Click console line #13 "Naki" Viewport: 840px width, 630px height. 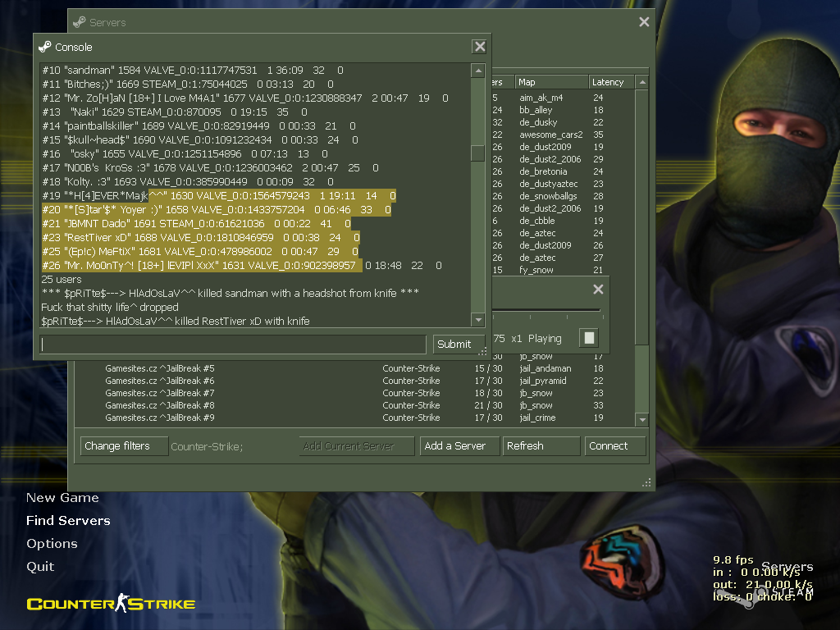click(x=175, y=112)
